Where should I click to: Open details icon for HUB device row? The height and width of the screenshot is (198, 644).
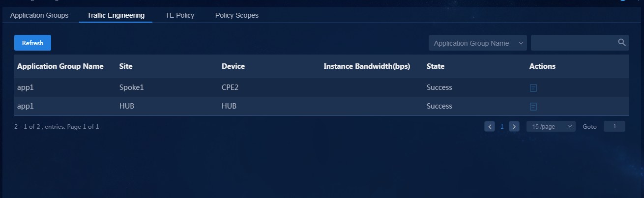(533, 107)
